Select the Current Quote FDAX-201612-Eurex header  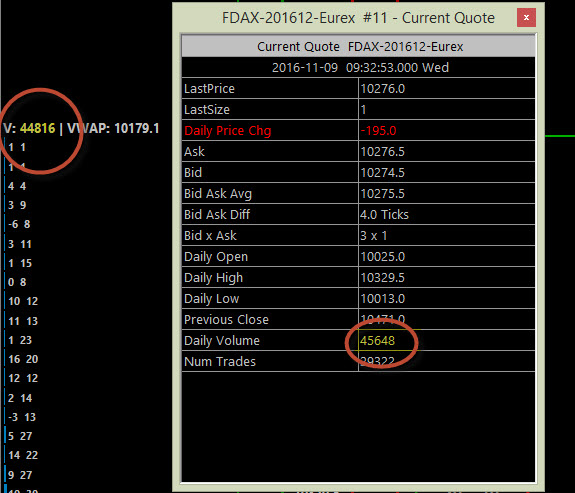[360, 47]
